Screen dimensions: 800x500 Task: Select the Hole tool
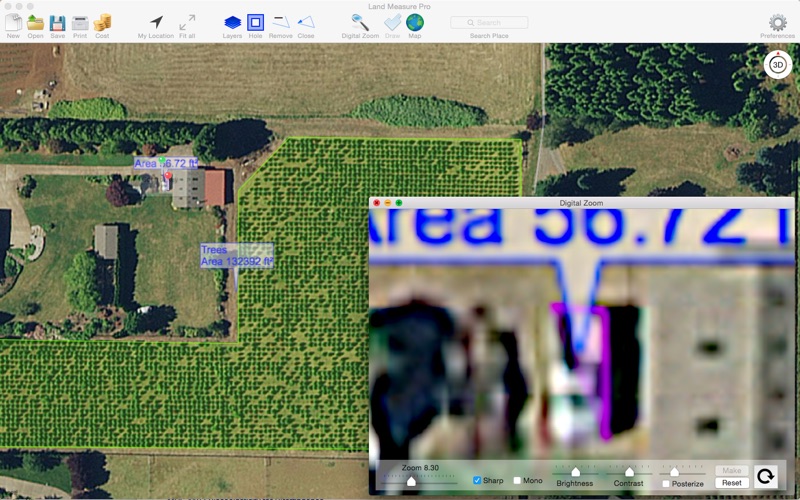(x=256, y=23)
